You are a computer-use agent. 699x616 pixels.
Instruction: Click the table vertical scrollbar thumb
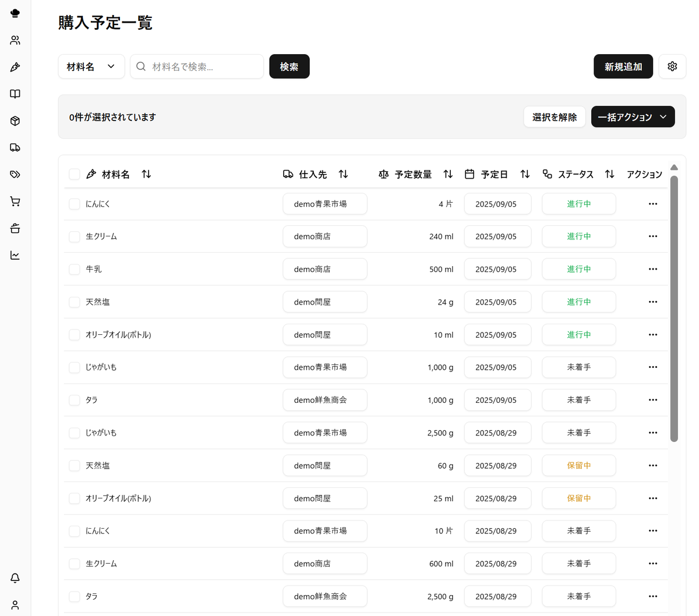(674, 309)
